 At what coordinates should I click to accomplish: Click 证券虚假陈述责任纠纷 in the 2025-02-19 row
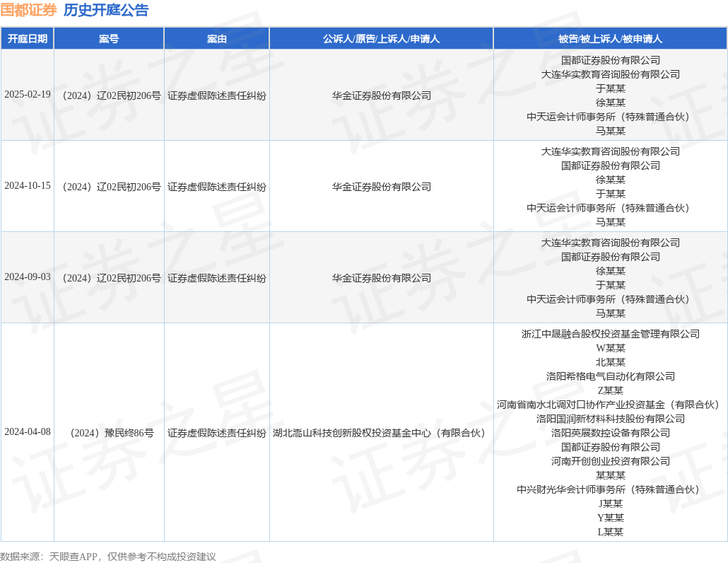point(217,95)
